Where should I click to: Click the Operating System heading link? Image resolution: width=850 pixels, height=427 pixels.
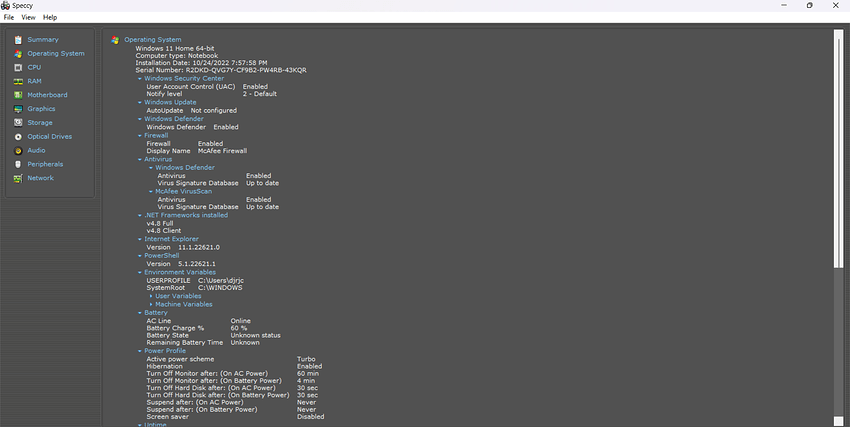click(152, 40)
